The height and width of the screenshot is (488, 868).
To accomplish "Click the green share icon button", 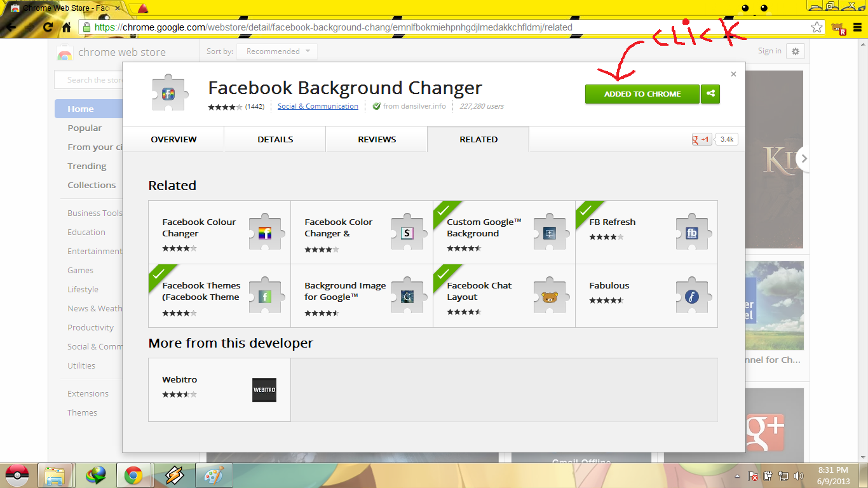I will [710, 94].
